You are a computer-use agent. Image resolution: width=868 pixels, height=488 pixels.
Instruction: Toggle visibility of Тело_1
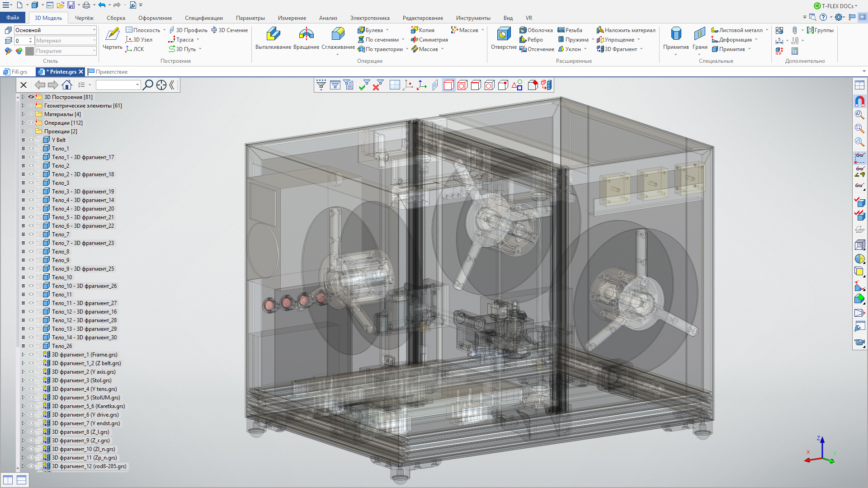click(31, 149)
